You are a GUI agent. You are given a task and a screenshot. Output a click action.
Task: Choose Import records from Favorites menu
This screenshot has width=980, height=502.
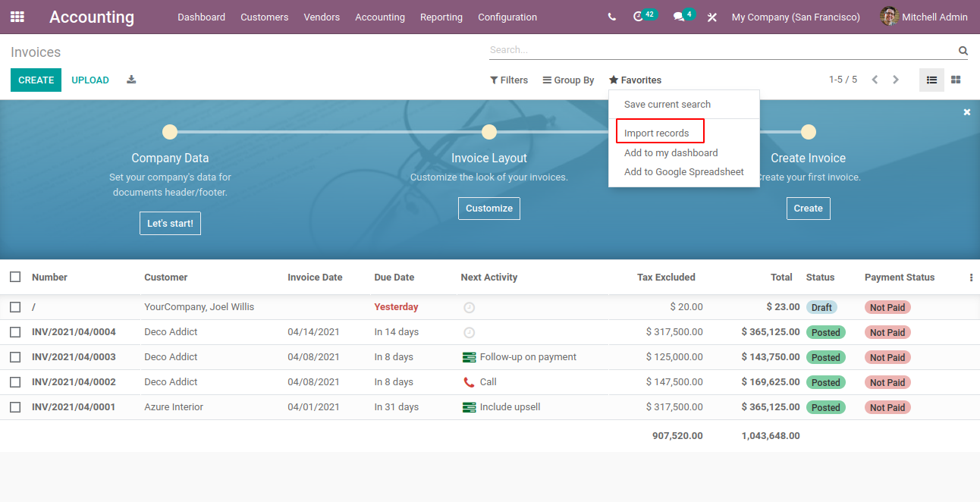point(657,133)
